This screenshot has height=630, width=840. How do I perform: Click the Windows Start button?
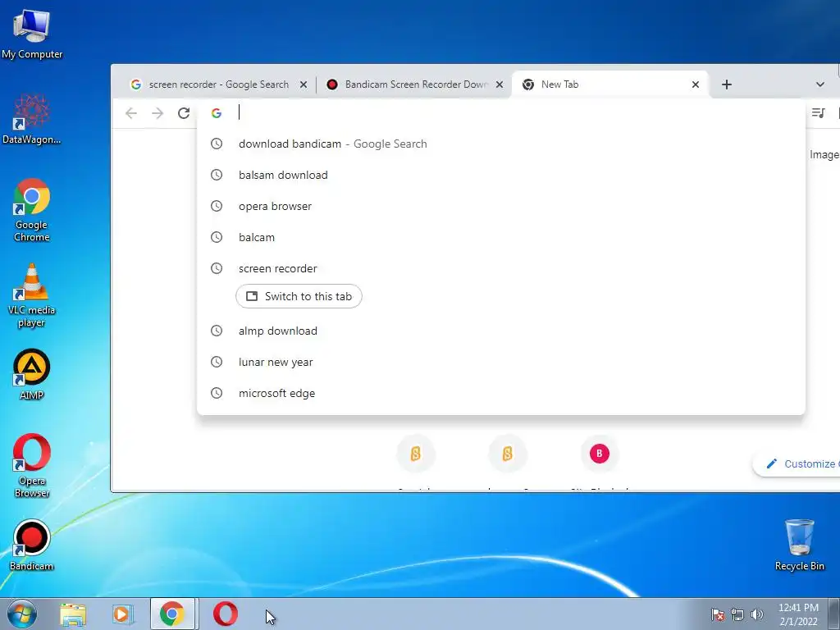click(21, 614)
